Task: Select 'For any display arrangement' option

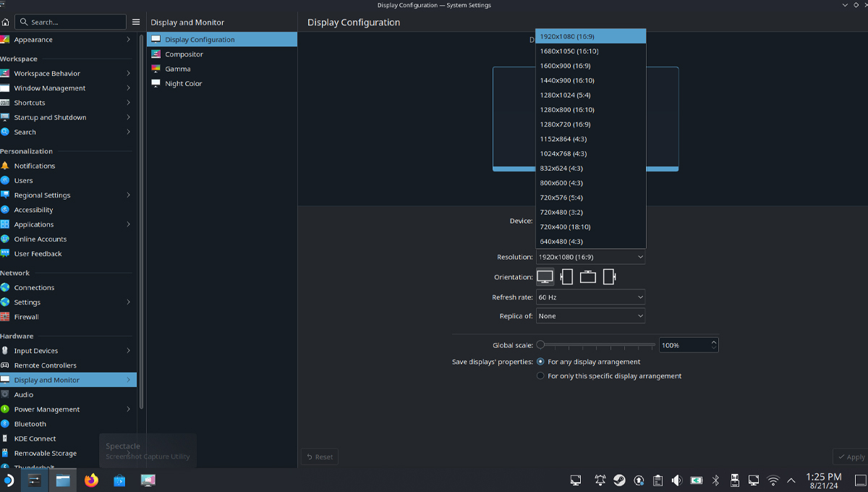Action: 540,362
